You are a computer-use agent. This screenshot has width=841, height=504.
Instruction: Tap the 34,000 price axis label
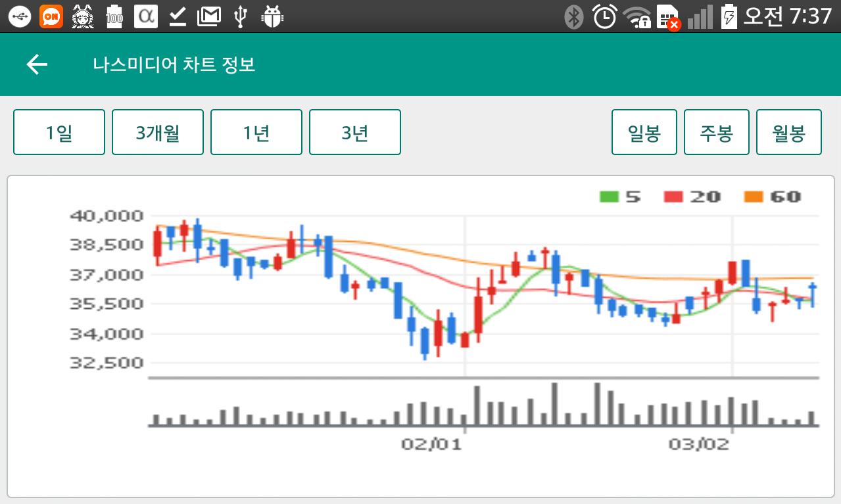(107, 334)
